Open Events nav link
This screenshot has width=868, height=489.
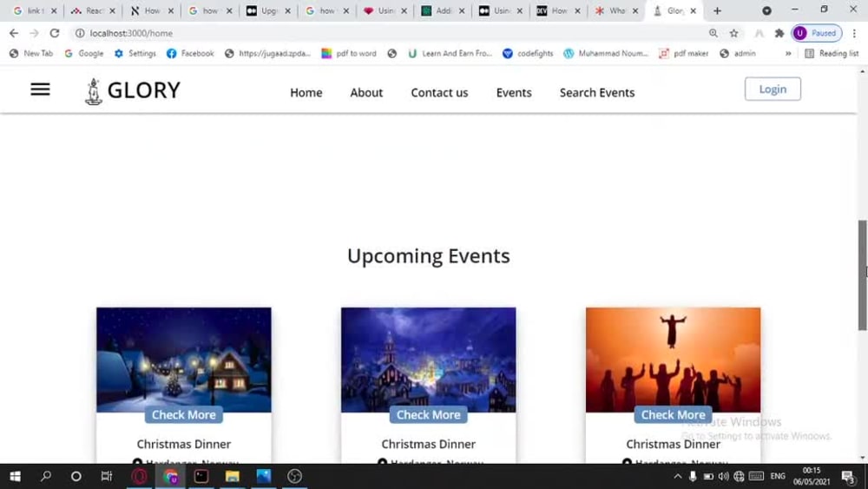(514, 92)
